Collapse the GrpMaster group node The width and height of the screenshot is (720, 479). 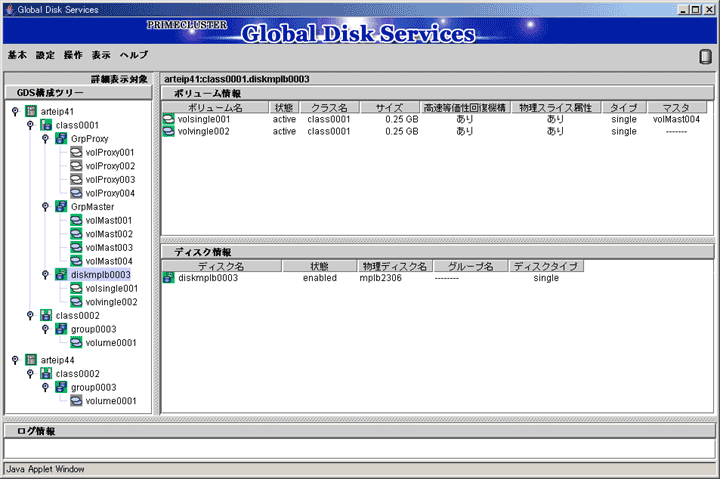45,206
